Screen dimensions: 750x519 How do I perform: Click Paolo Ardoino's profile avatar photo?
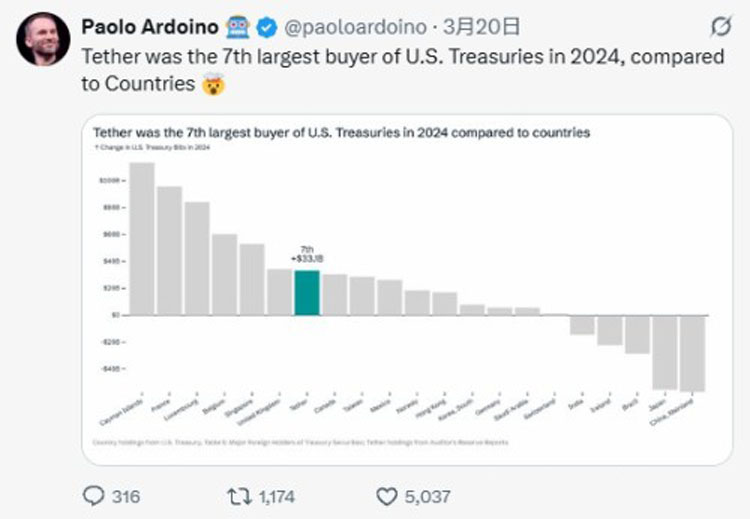43,41
